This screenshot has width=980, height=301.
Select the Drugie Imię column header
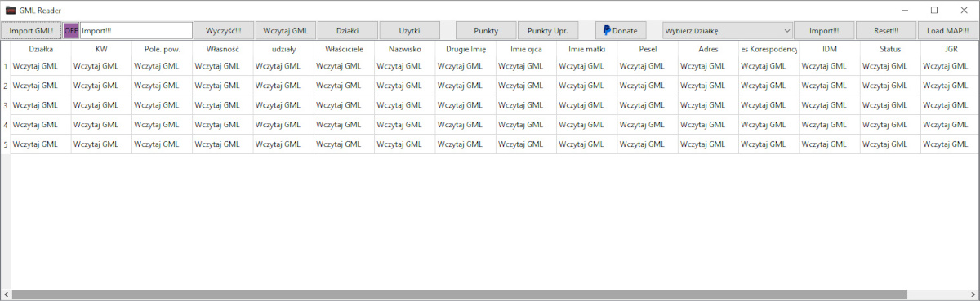point(465,49)
